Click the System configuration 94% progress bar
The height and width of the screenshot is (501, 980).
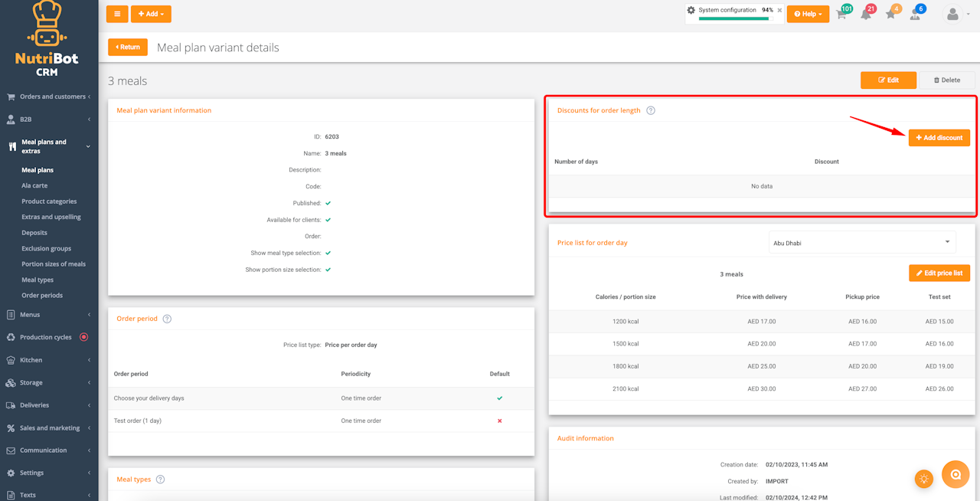pos(733,18)
